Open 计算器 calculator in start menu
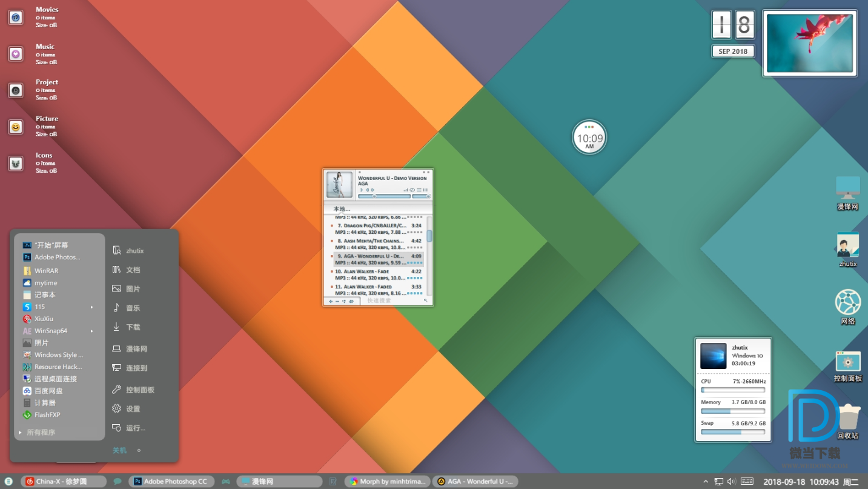 coord(39,403)
